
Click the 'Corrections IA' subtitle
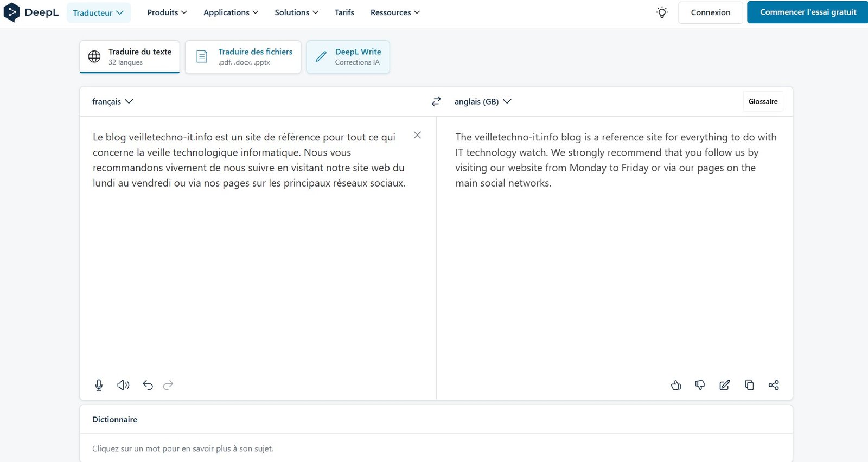pyautogui.click(x=357, y=62)
